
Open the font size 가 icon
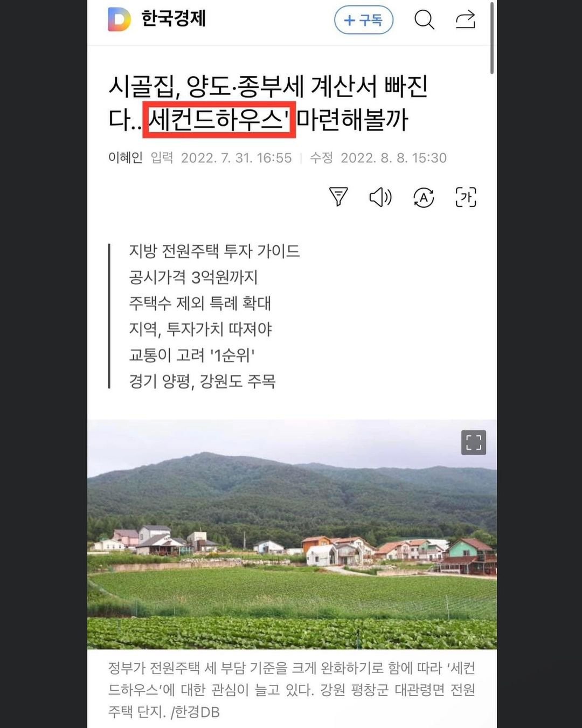466,197
